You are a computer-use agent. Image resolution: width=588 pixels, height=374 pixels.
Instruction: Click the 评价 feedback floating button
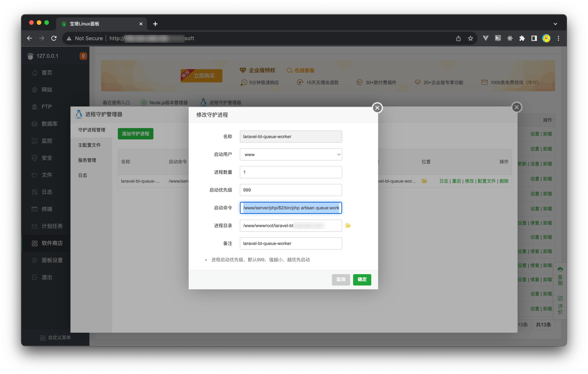click(560, 305)
